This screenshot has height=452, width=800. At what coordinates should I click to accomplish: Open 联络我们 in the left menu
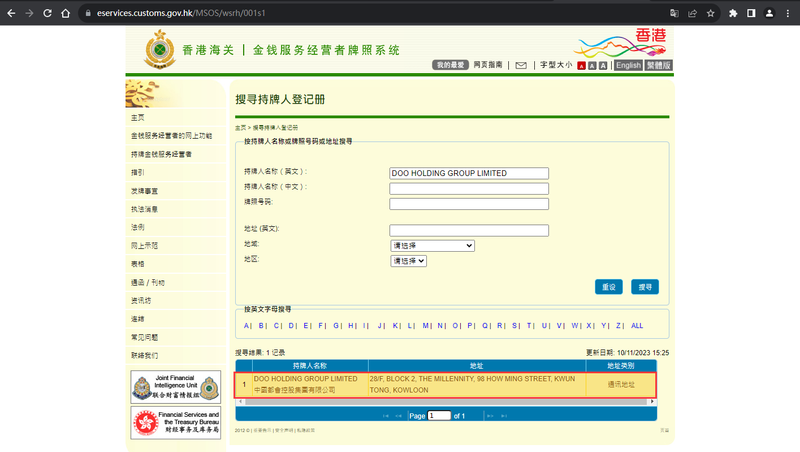point(144,356)
